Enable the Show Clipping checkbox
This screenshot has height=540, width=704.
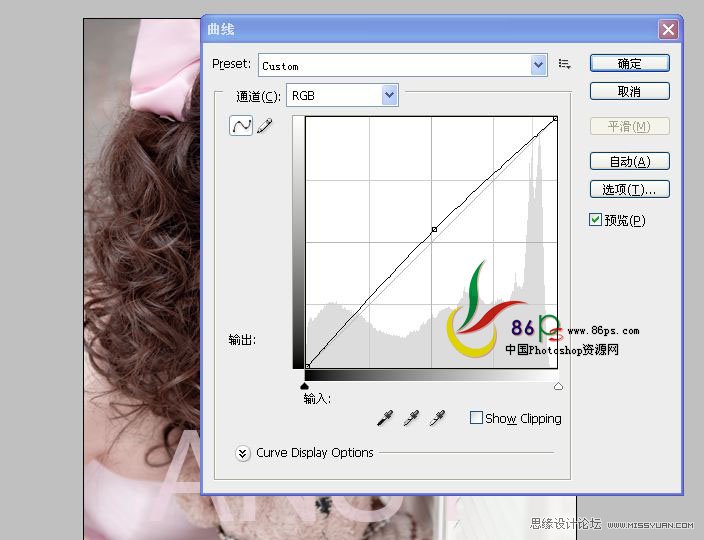click(x=476, y=417)
